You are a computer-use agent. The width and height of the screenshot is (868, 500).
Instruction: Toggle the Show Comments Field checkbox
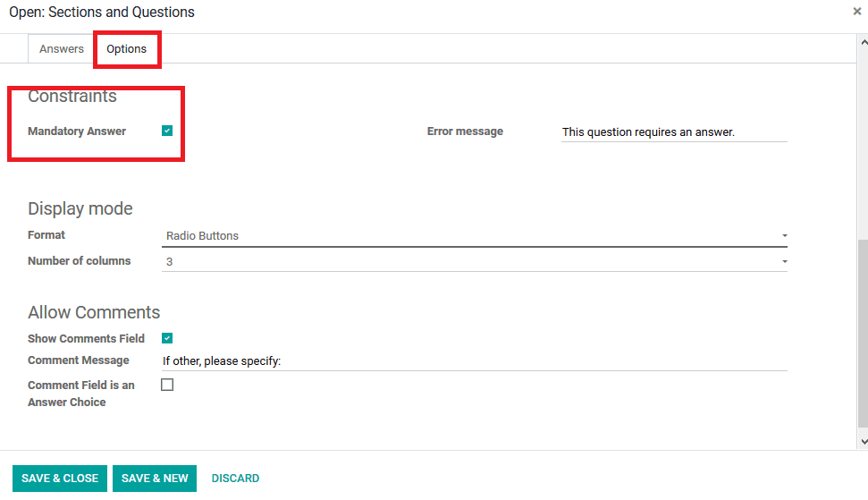point(167,338)
